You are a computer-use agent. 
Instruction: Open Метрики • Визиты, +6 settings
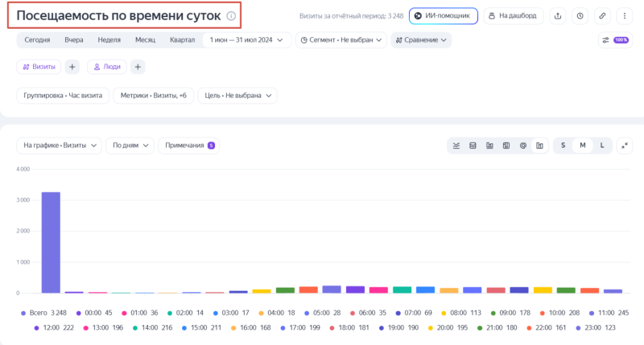click(153, 96)
